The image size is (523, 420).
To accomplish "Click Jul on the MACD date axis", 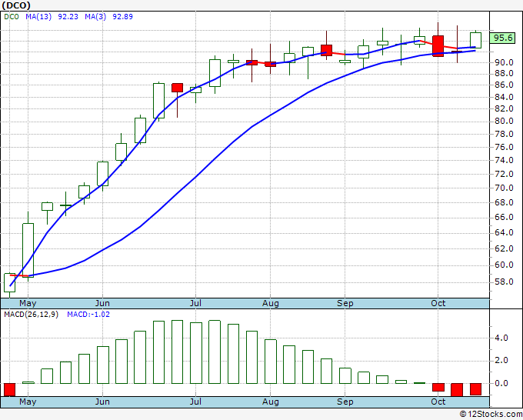I will [195, 402].
